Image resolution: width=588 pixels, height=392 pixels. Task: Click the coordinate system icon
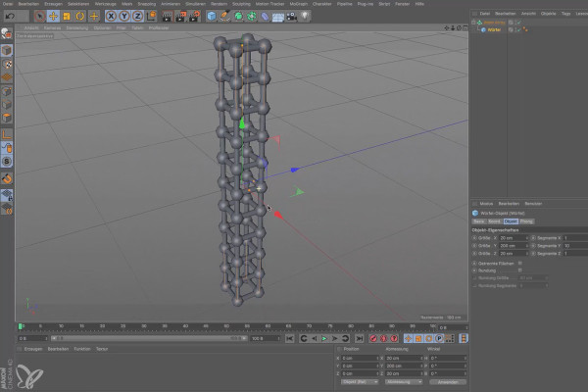click(151, 16)
